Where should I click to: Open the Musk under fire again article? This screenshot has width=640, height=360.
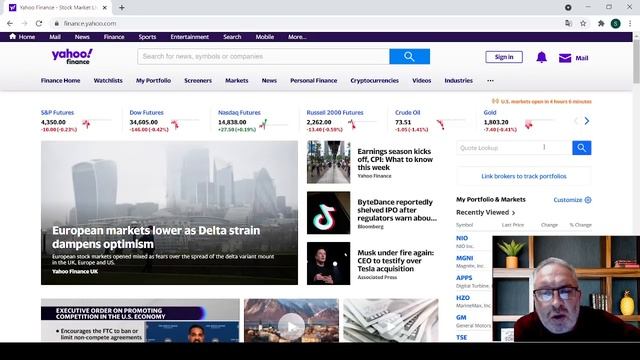pyautogui.click(x=396, y=260)
